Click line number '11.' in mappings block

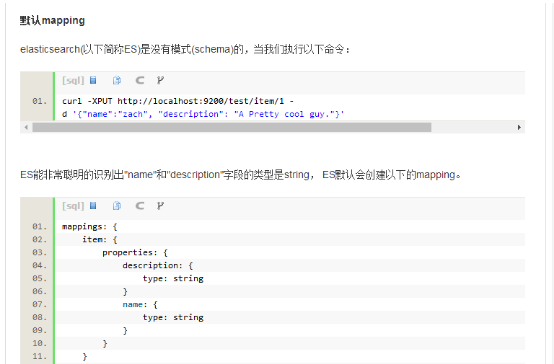(39, 356)
